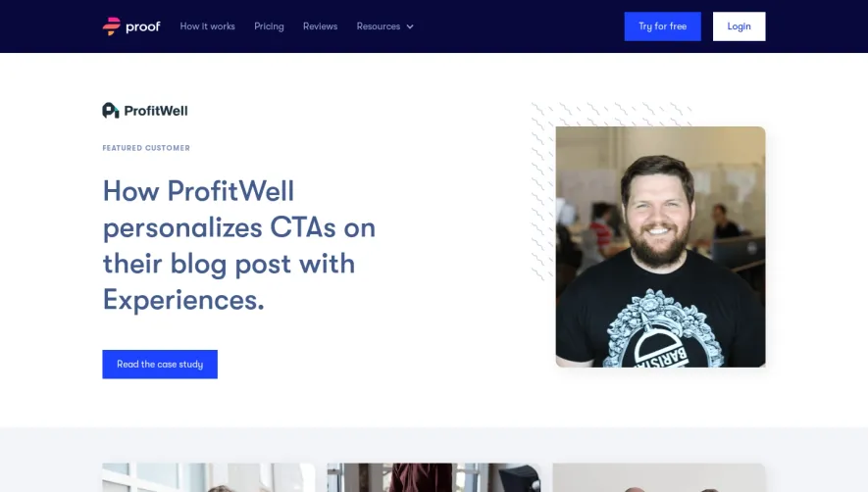Go to the Pricing page
The height and width of the screenshot is (492, 868).
pos(269,26)
